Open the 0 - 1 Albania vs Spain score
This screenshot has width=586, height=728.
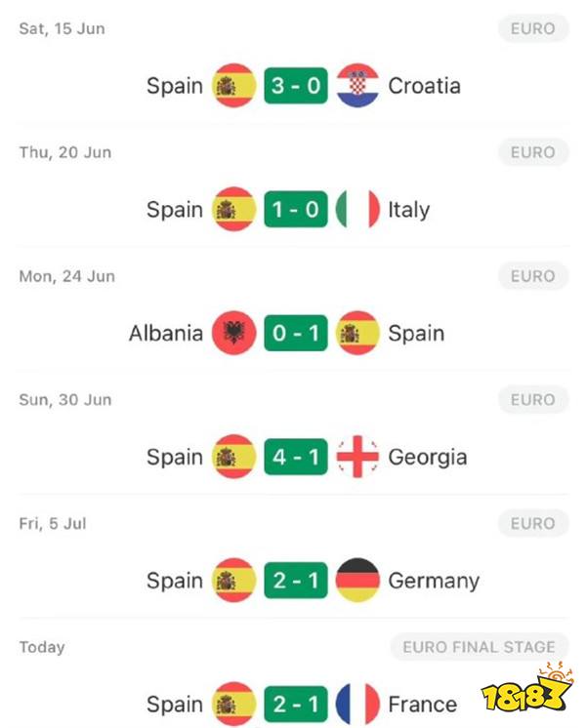(296, 333)
